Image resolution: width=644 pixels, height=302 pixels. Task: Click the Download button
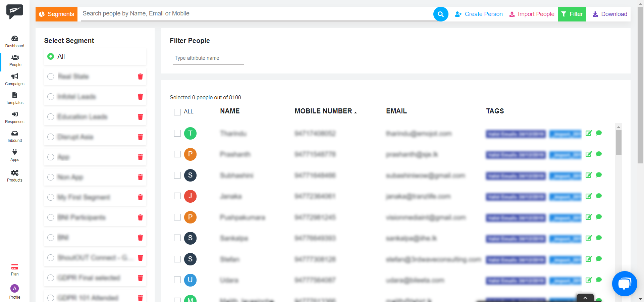609,14
